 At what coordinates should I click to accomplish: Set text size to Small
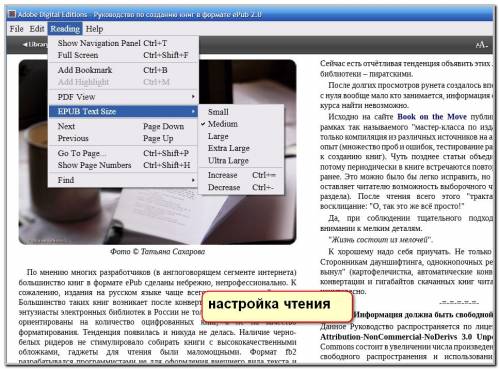point(241,112)
